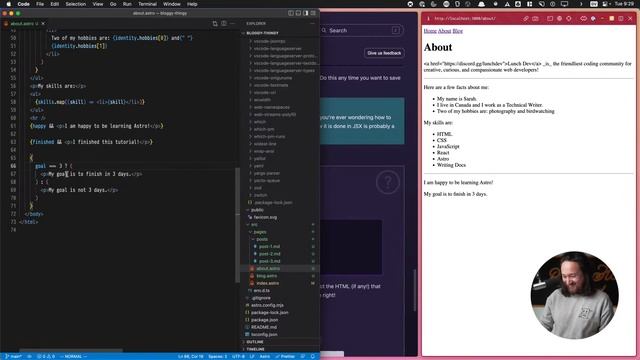
Task: Click the About link in browser page
Action: [x=444, y=31]
